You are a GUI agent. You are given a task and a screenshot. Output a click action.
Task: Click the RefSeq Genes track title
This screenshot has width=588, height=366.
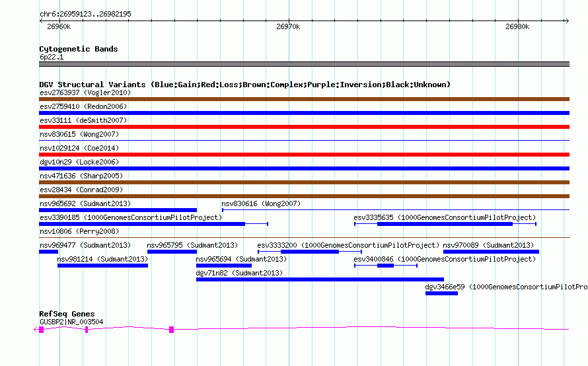click(x=67, y=314)
